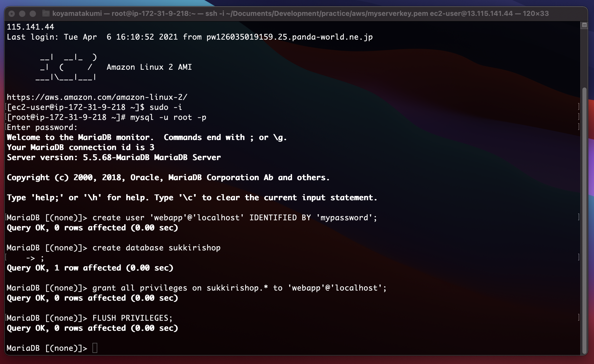Click the window title text in title bar
The width and height of the screenshot is (594, 364).
click(300, 13)
